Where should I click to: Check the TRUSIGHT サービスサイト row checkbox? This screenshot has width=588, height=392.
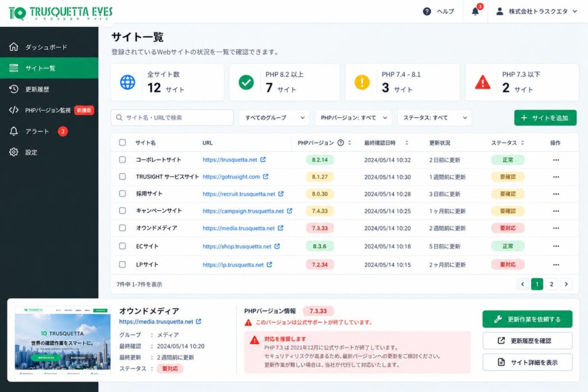[122, 177]
